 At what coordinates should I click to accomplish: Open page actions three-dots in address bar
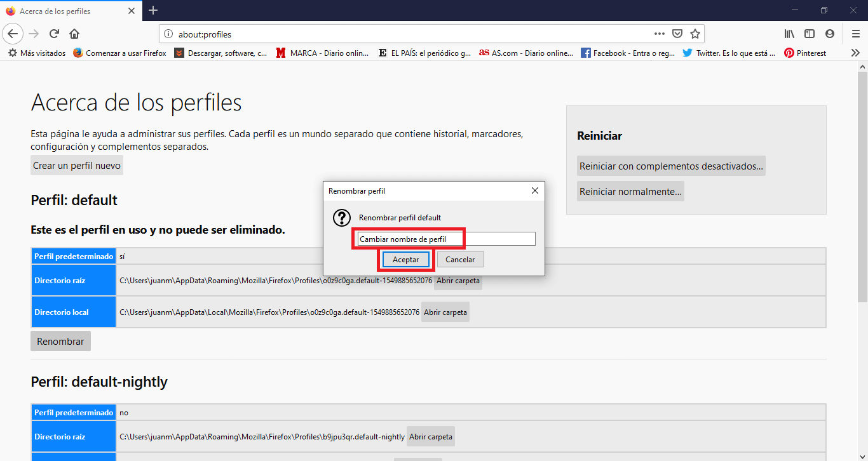point(660,34)
